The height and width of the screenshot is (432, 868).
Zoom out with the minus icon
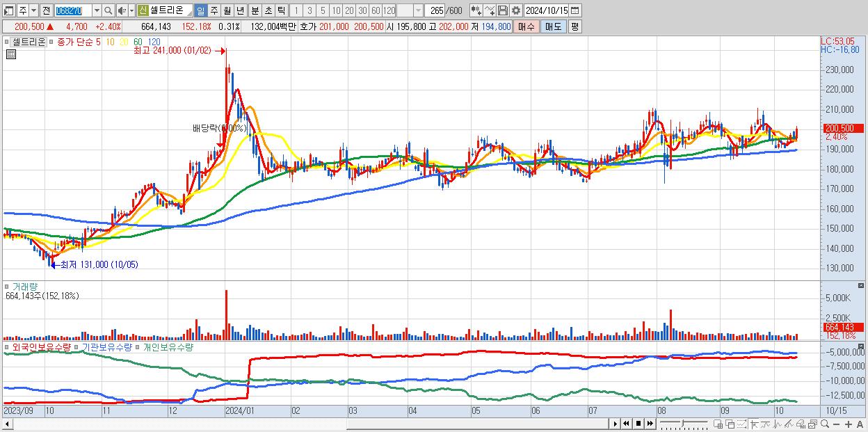pos(836,424)
